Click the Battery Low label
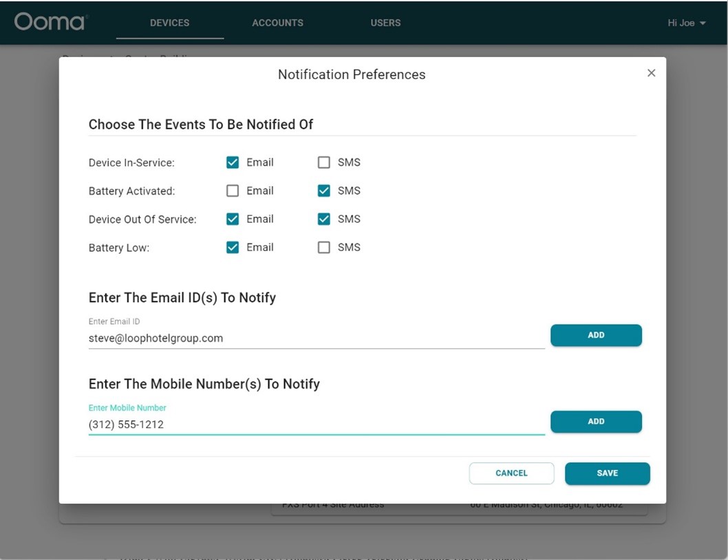This screenshot has height=560, width=728. click(x=119, y=248)
